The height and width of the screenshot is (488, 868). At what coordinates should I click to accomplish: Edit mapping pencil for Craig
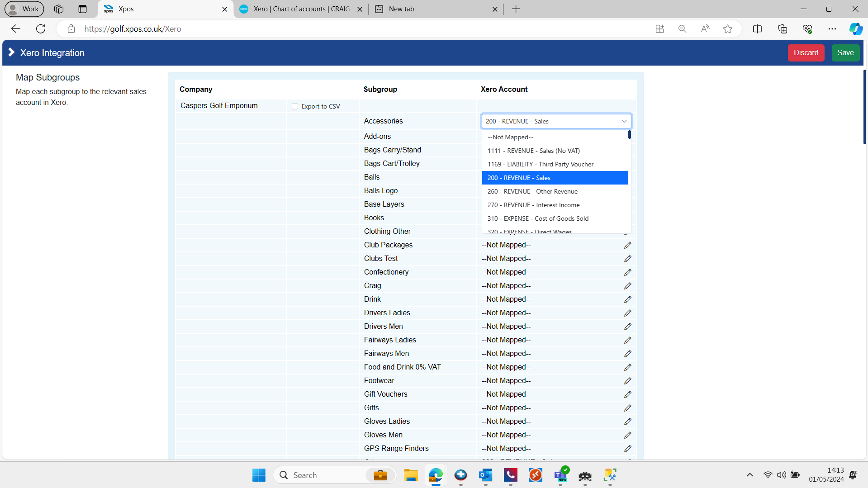627,286
